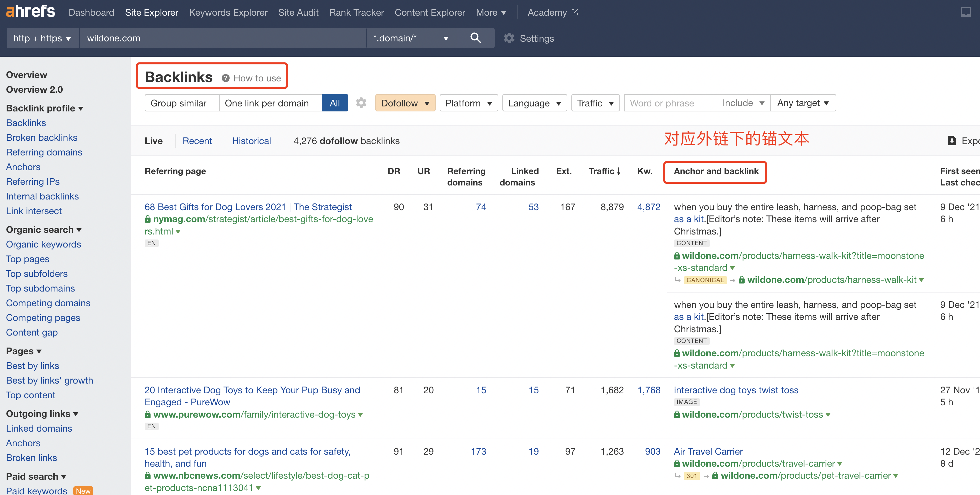Click the Academy external link icon
Viewport: 980px width, 495px height.
(x=575, y=12)
